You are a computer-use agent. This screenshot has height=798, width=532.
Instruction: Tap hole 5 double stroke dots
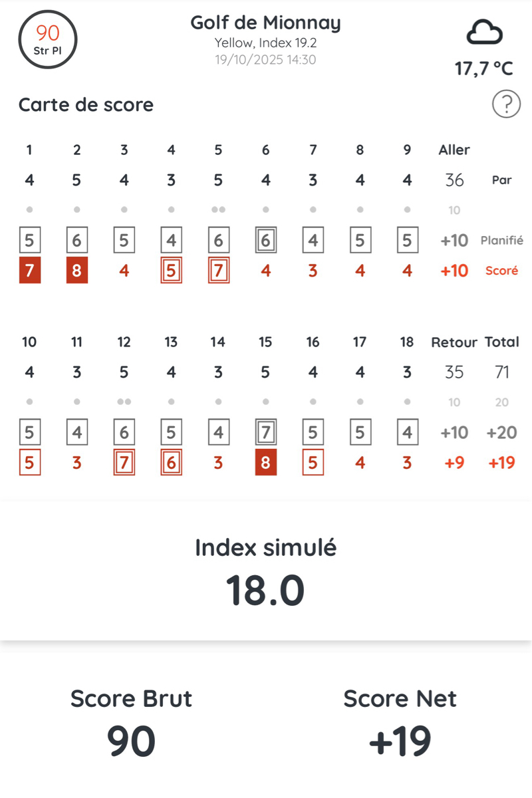(218, 209)
